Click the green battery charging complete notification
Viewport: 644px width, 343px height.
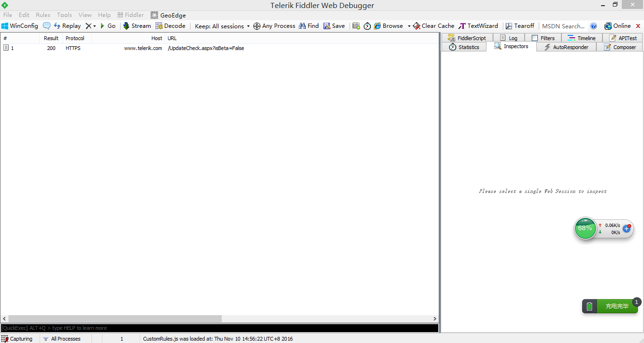coord(610,306)
